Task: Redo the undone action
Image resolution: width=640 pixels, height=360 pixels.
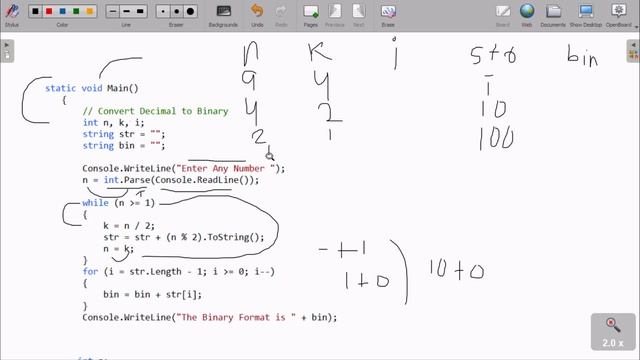Action: click(x=281, y=15)
